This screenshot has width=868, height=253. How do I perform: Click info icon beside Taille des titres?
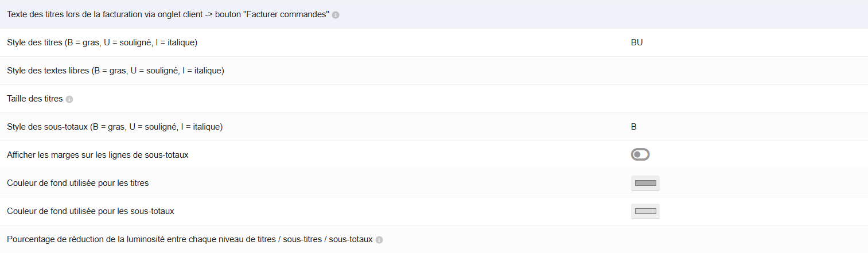(69, 99)
